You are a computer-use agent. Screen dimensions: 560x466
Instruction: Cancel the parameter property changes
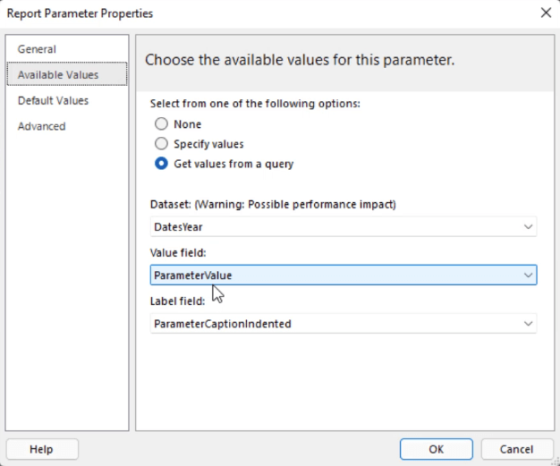tap(516, 449)
